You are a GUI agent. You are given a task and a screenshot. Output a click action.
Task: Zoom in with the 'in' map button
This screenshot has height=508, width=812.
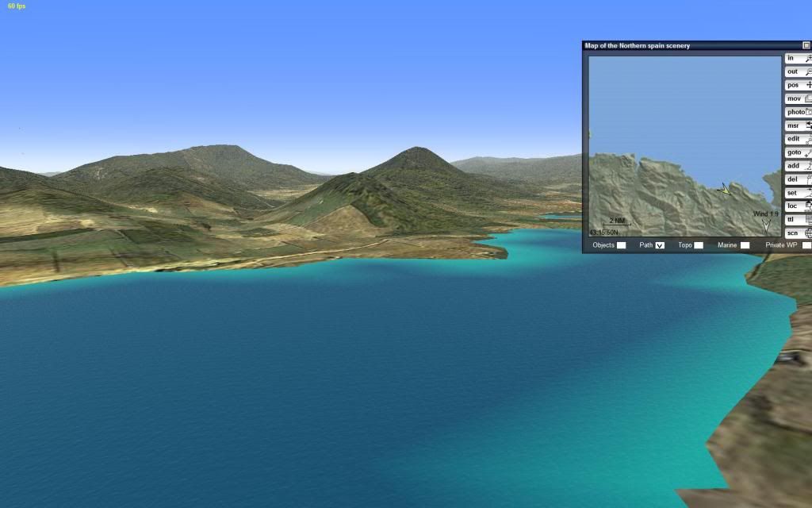(799, 58)
